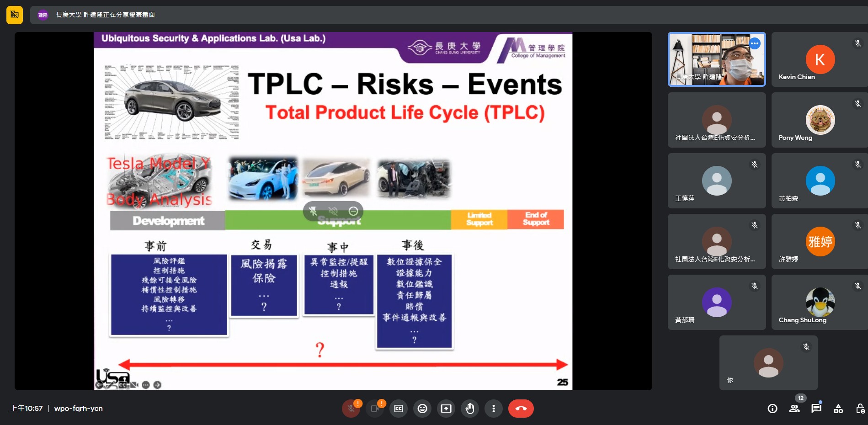The image size is (868, 425).
Task: Open the activities panel icon
Action: click(838, 409)
